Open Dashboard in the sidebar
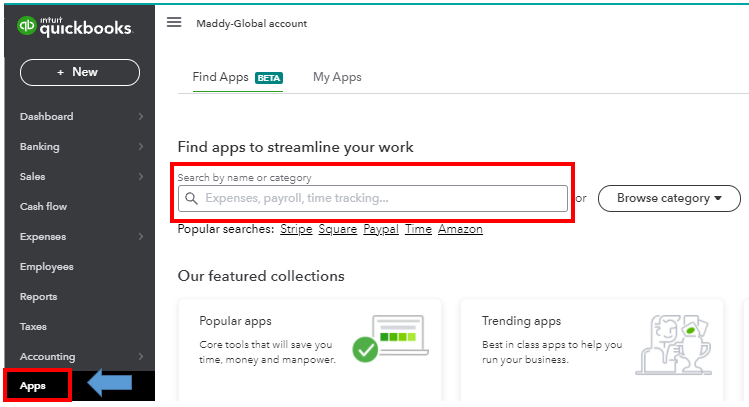 pos(47,117)
